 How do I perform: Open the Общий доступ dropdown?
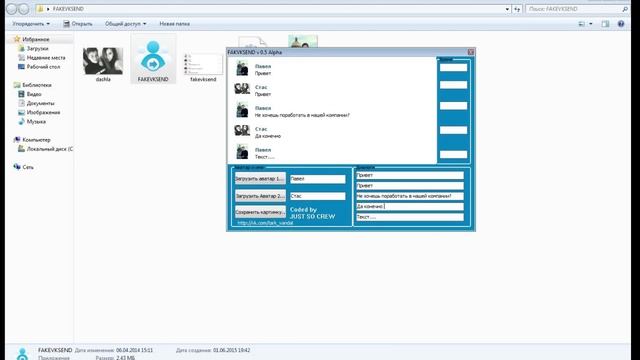125,24
